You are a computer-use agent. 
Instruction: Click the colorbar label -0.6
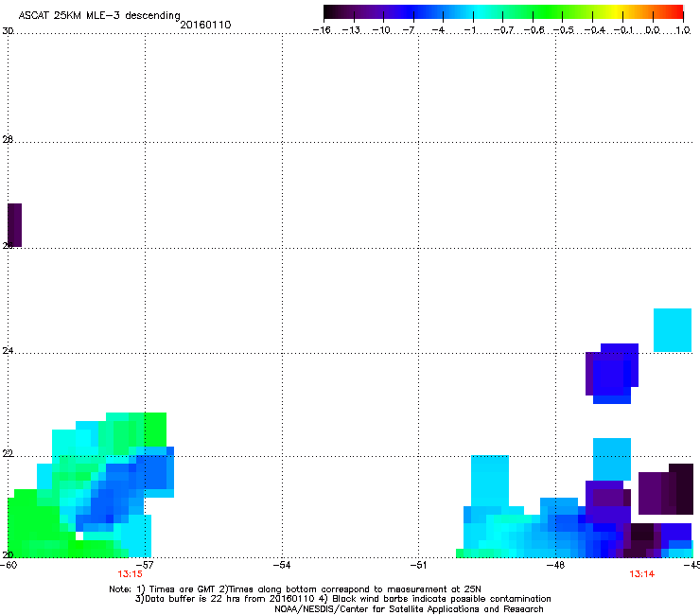click(534, 30)
